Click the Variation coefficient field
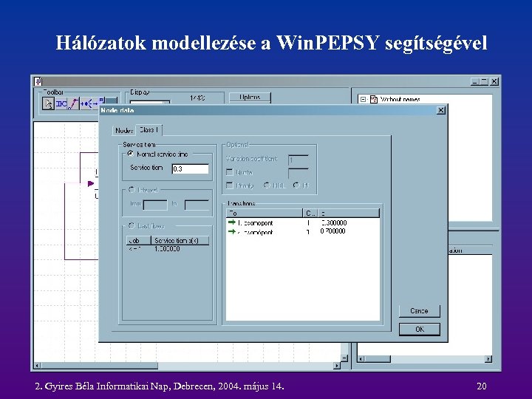532x399 pixels. pyautogui.click(x=299, y=160)
